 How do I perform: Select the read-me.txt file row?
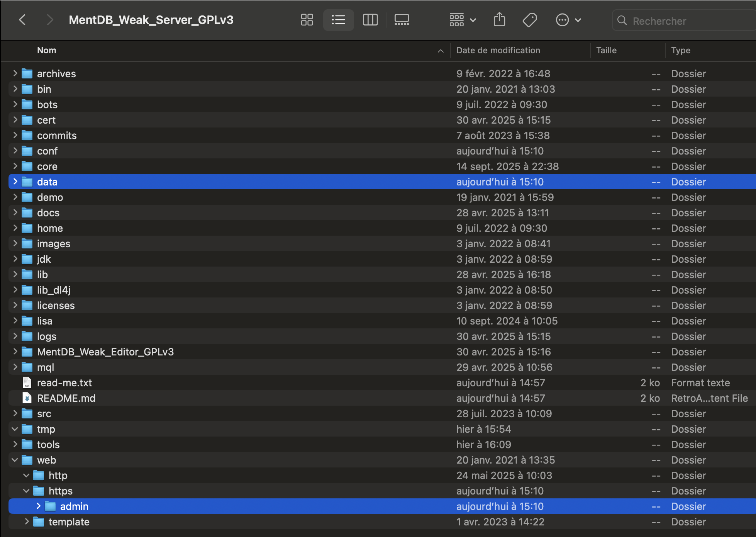pos(64,382)
